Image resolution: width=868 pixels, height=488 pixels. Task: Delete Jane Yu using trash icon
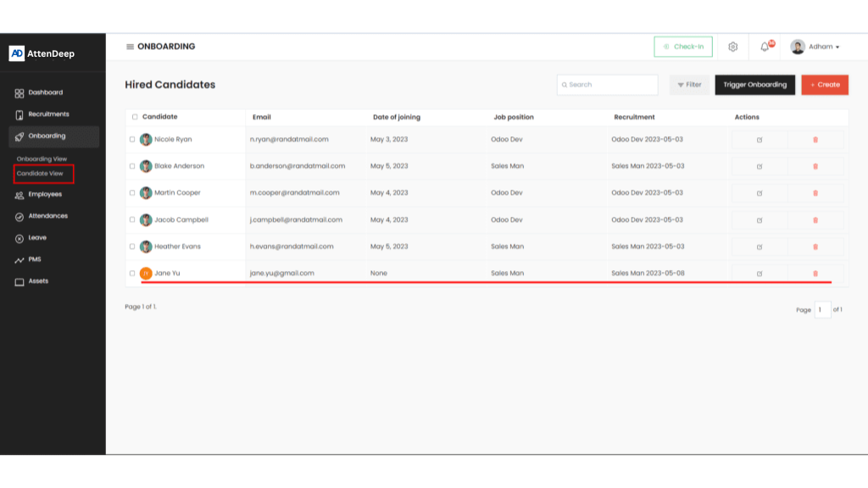click(x=815, y=274)
